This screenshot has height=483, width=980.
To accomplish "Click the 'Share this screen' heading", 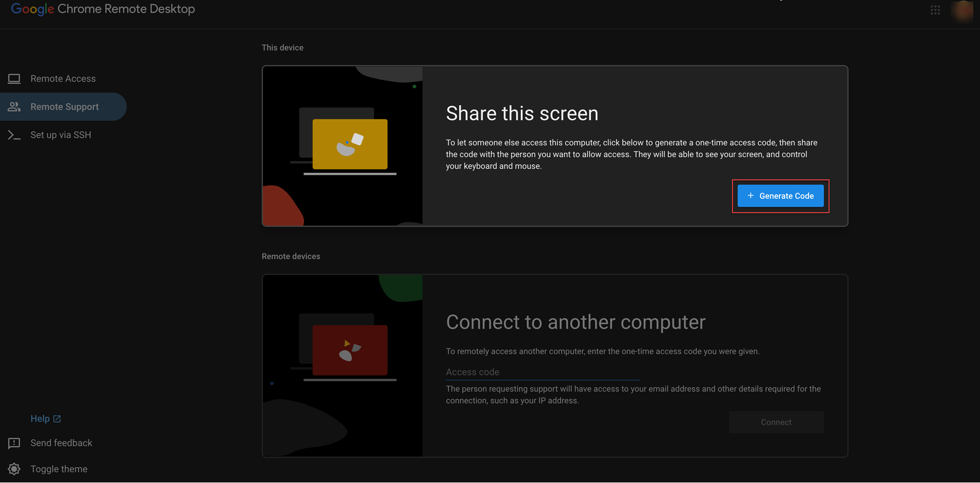I will pos(522,113).
